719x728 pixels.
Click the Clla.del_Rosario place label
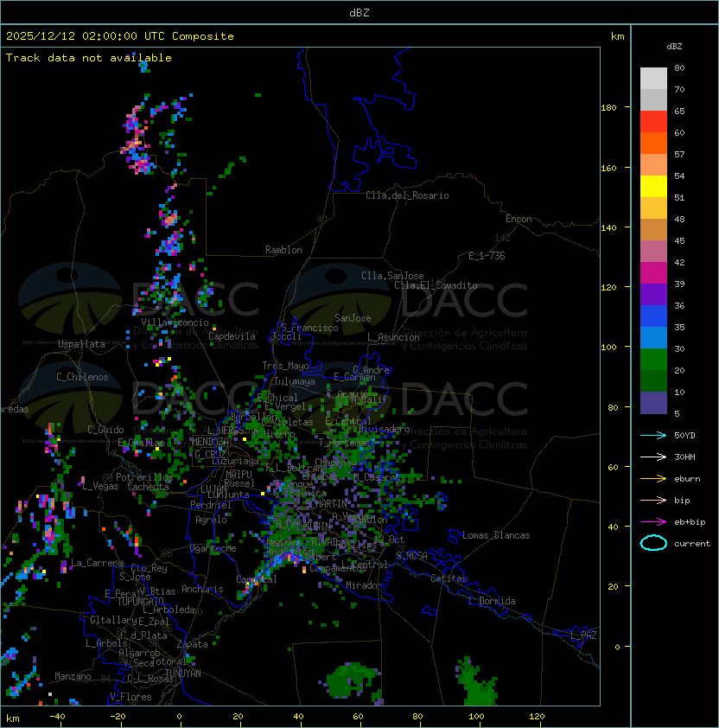(407, 195)
